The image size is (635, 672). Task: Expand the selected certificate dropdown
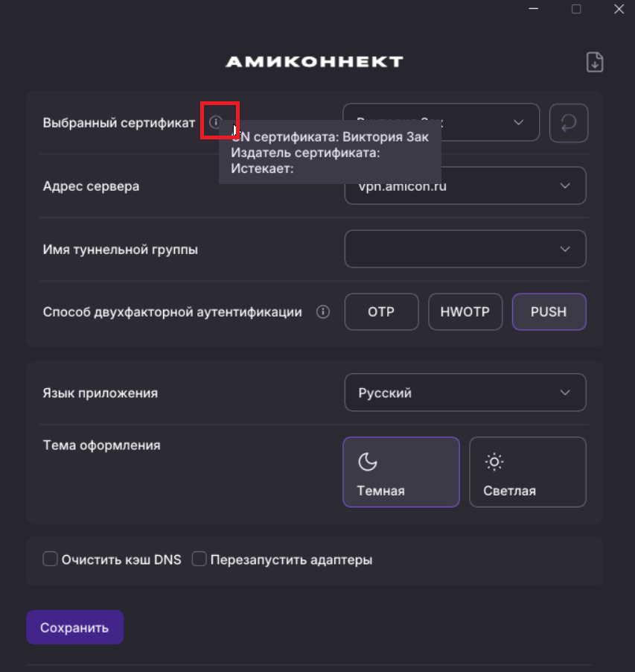519,123
